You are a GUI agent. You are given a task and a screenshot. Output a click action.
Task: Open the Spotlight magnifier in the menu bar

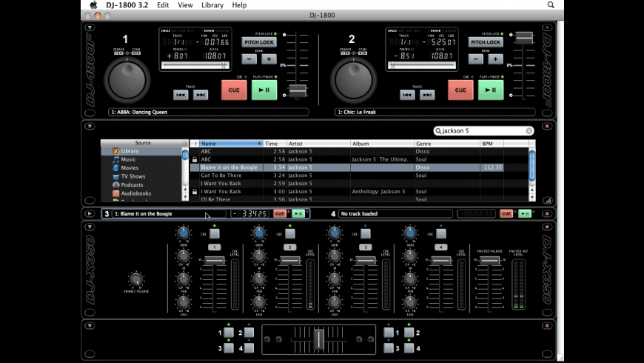click(x=551, y=5)
